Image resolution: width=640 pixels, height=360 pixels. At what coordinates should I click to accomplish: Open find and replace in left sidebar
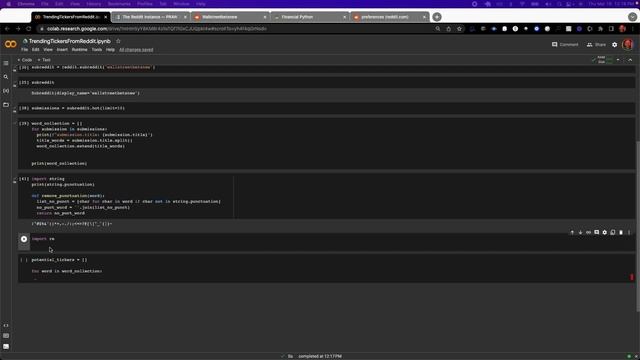pos(6,77)
